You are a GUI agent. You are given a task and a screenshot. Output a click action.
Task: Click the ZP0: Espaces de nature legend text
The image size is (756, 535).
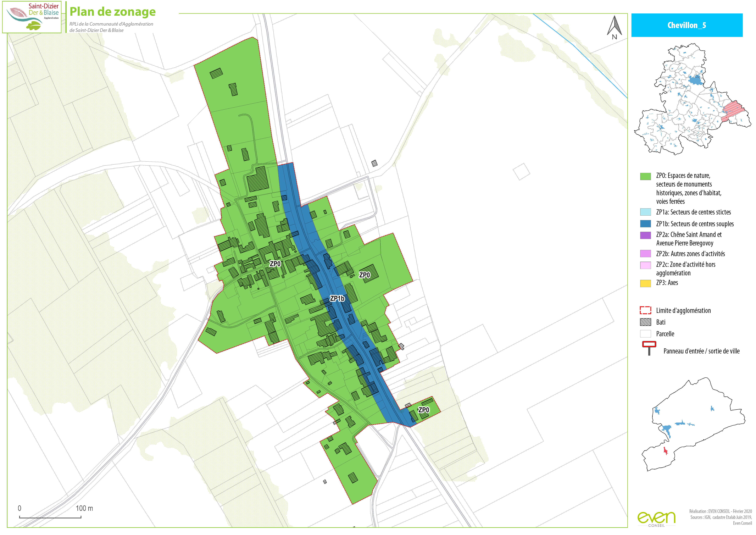coord(688,189)
